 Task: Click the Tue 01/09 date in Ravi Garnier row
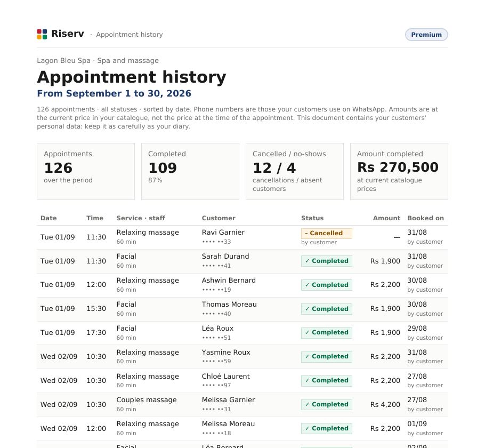coord(58,237)
